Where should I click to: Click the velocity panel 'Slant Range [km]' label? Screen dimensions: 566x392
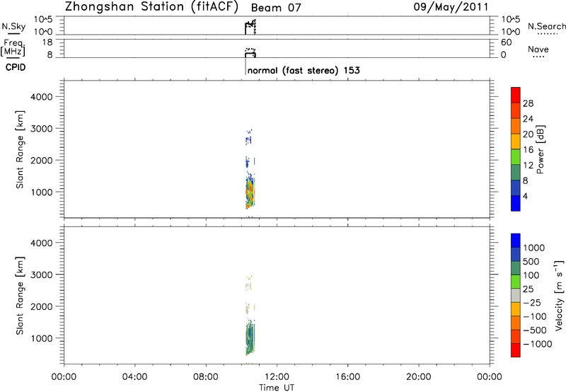pyautogui.click(x=20, y=296)
